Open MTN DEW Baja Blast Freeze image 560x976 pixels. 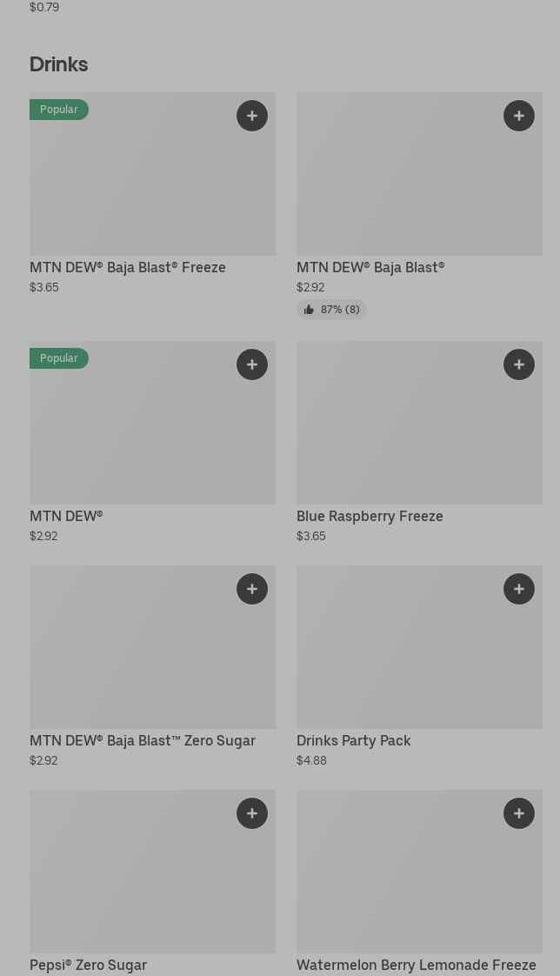[152, 183]
